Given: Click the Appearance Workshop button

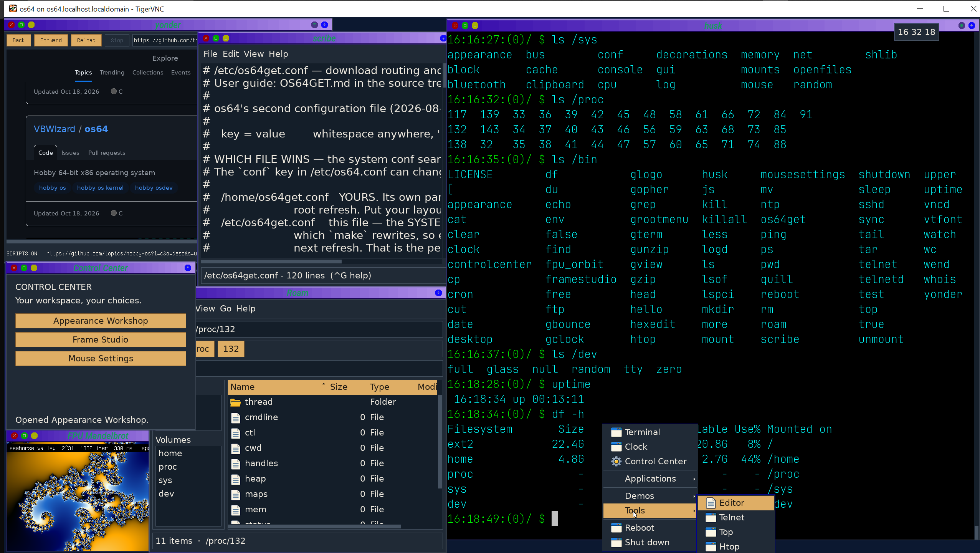Looking at the screenshot, I should [x=101, y=321].
